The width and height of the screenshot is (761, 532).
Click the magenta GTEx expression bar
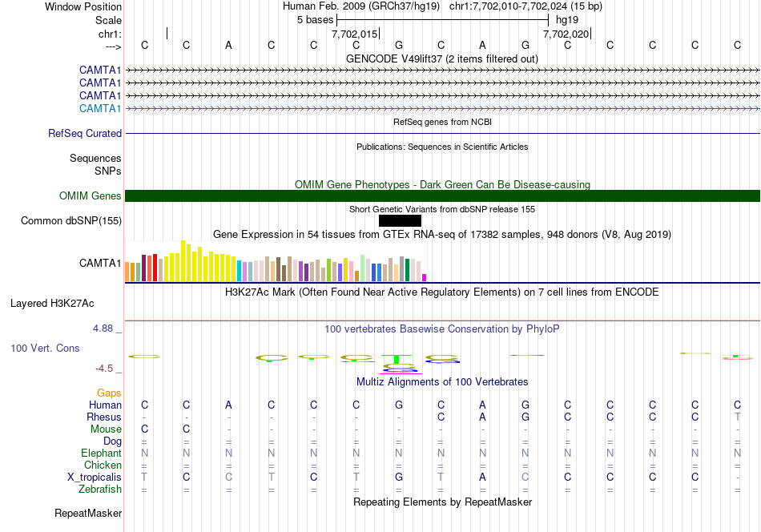(425, 278)
